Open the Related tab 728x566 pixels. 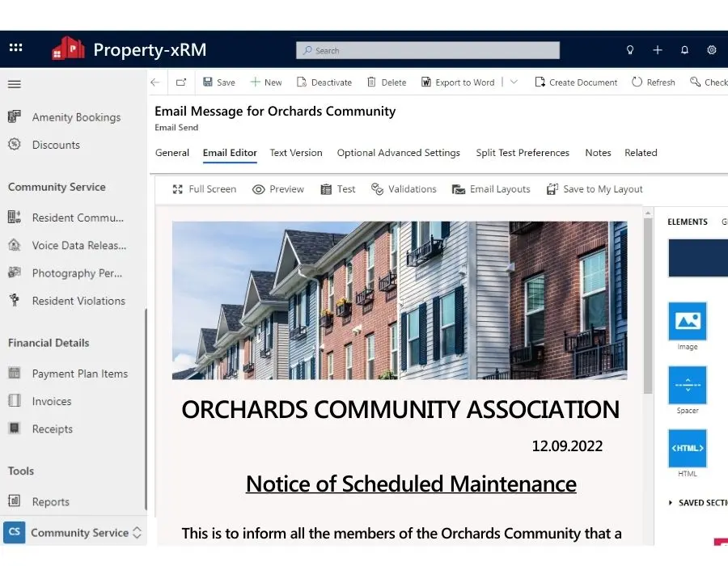coord(641,153)
